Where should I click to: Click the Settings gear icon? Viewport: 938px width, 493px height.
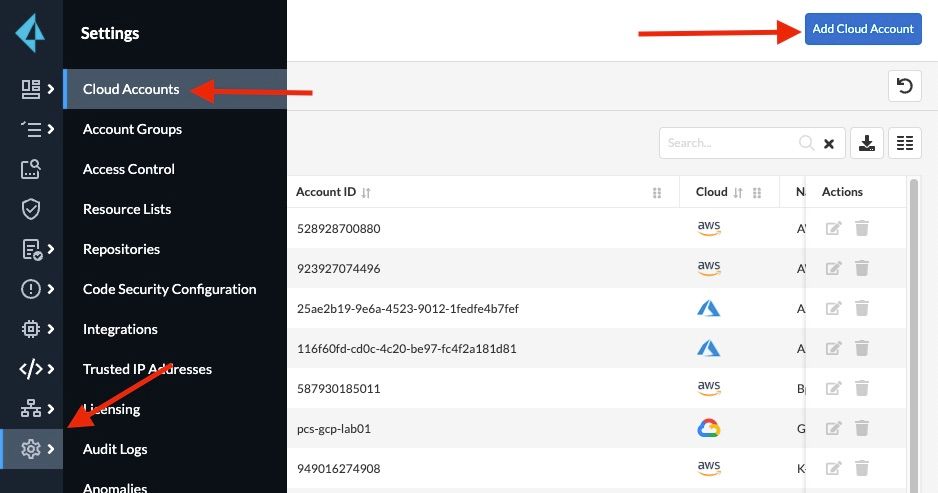[31, 449]
